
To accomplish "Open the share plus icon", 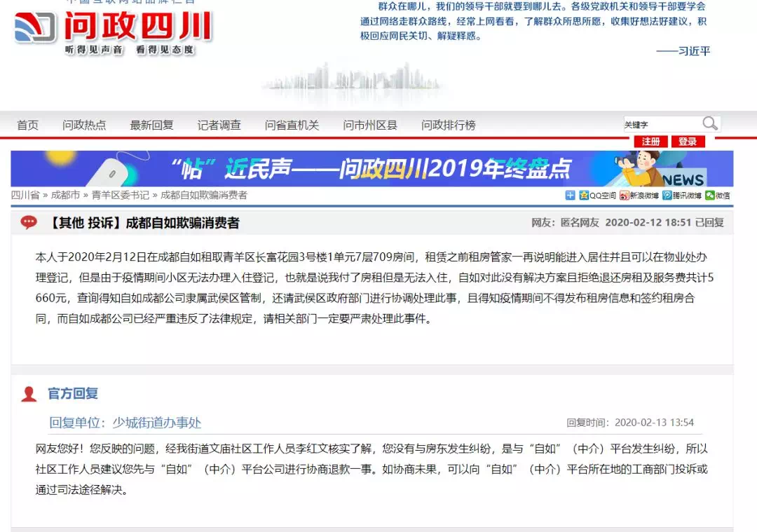I will 570,195.
